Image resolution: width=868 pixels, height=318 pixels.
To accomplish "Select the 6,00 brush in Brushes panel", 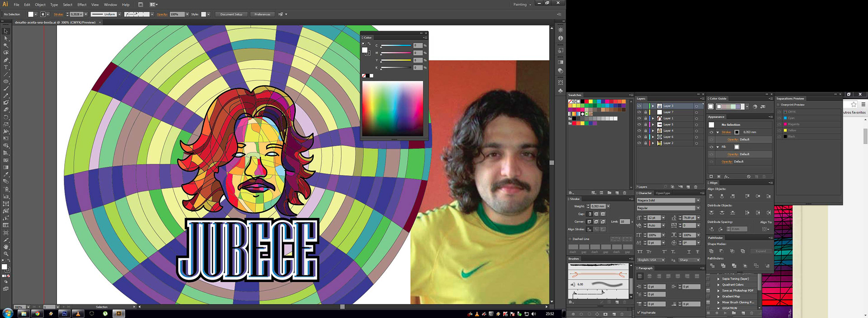I will (x=599, y=284).
